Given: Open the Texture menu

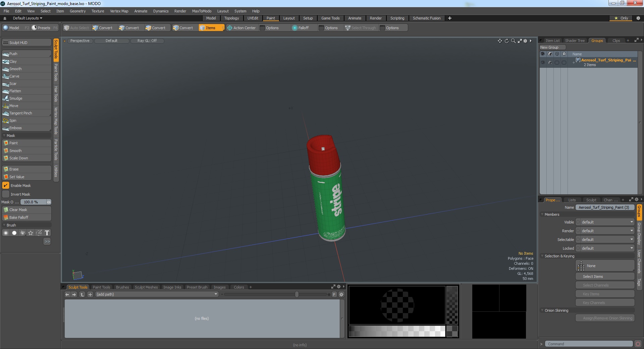Looking at the screenshot, I should pos(98,11).
